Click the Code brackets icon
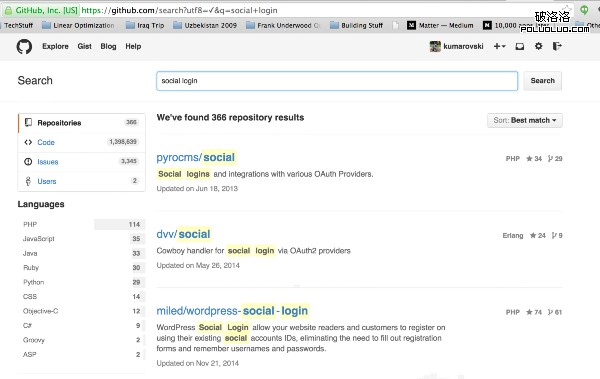The height and width of the screenshot is (379, 600). pyautogui.click(x=28, y=142)
